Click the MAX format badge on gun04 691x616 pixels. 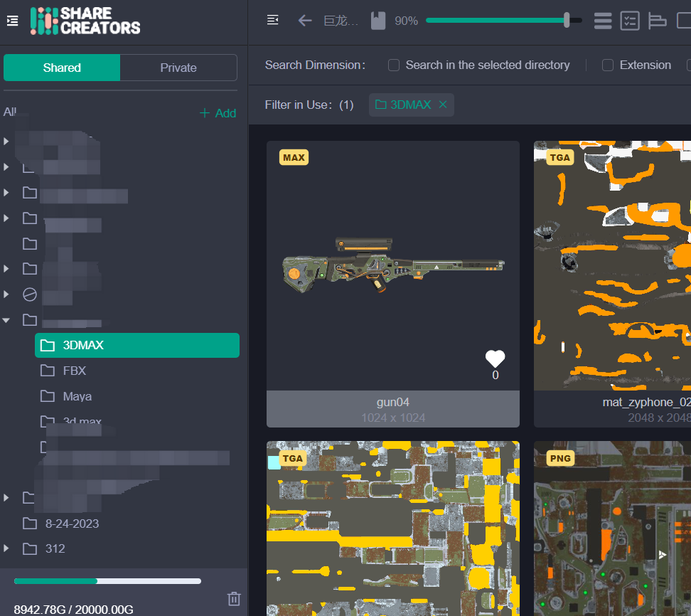294,157
